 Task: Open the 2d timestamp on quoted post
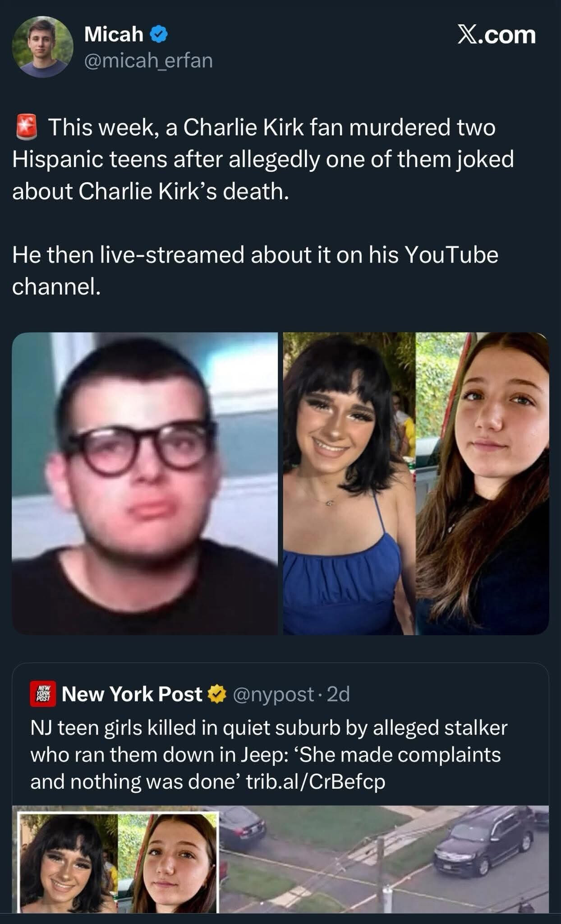[338, 694]
